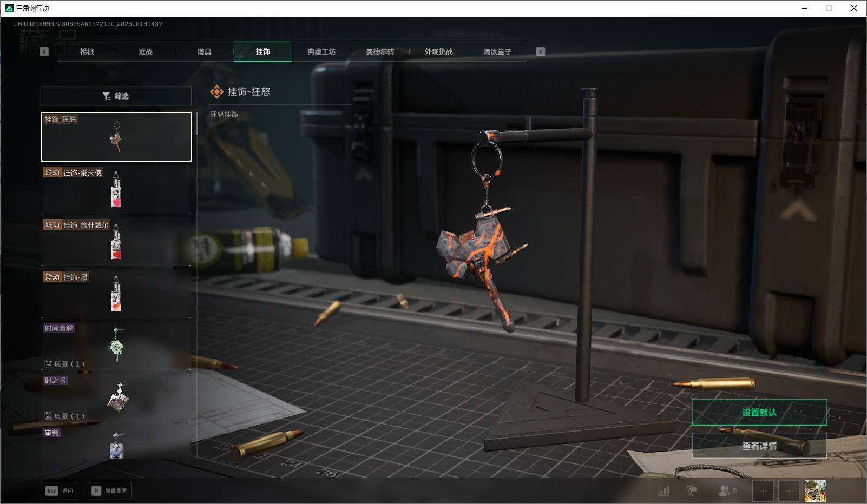
Task: Open the statistics bar-chart icon
Action: [x=664, y=490]
